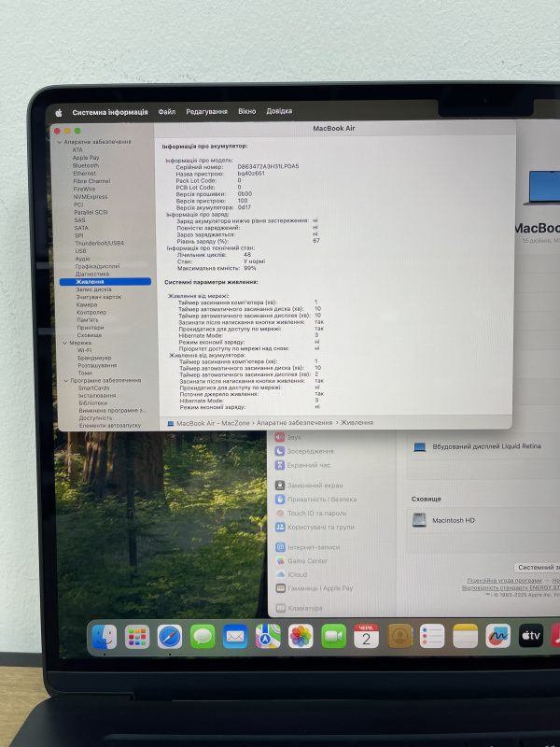Viewport: 560px width, 747px height.
Task: Open Photos app in the Dock
Action: (x=301, y=637)
